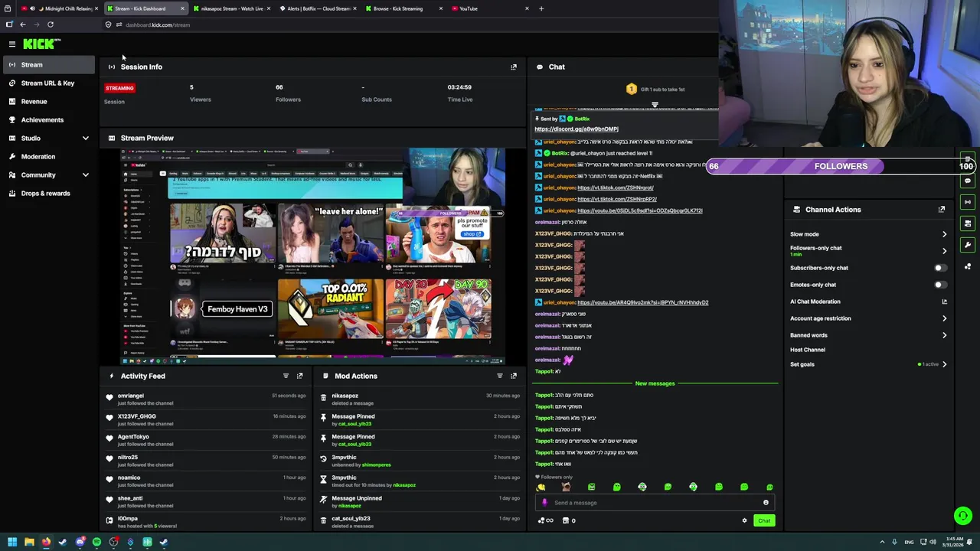Click the chat bubble icon in right rail
This screenshot has height=551, width=980.
tap(968, 181)
